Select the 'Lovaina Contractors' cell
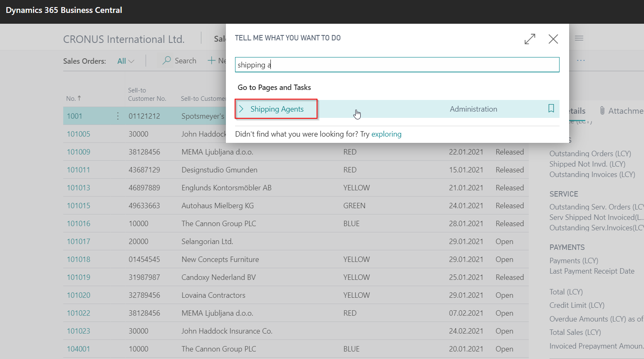Screen dimensions: 644x359 pyautogui.click(x=213, y=295)
